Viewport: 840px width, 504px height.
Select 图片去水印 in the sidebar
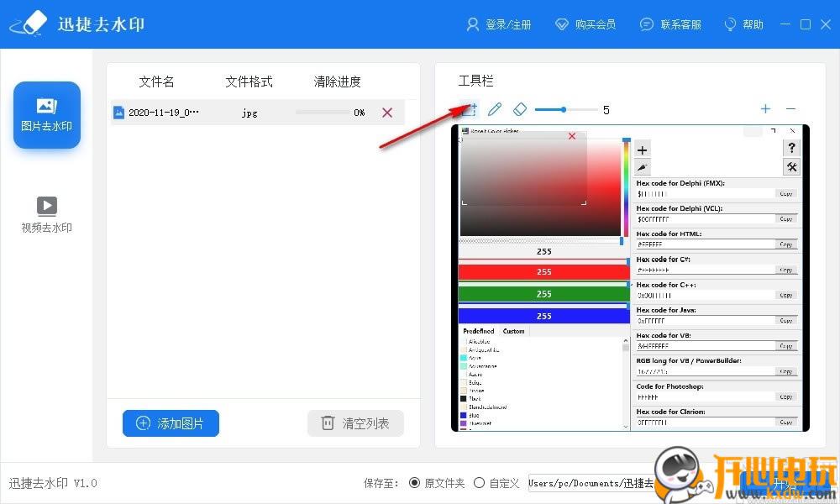(x=46, y=114)
